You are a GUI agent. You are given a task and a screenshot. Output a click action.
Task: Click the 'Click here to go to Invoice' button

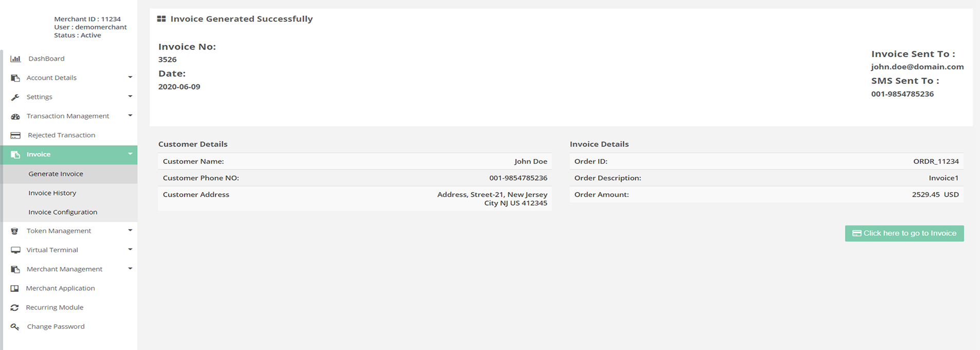click(x=904, y=233)
